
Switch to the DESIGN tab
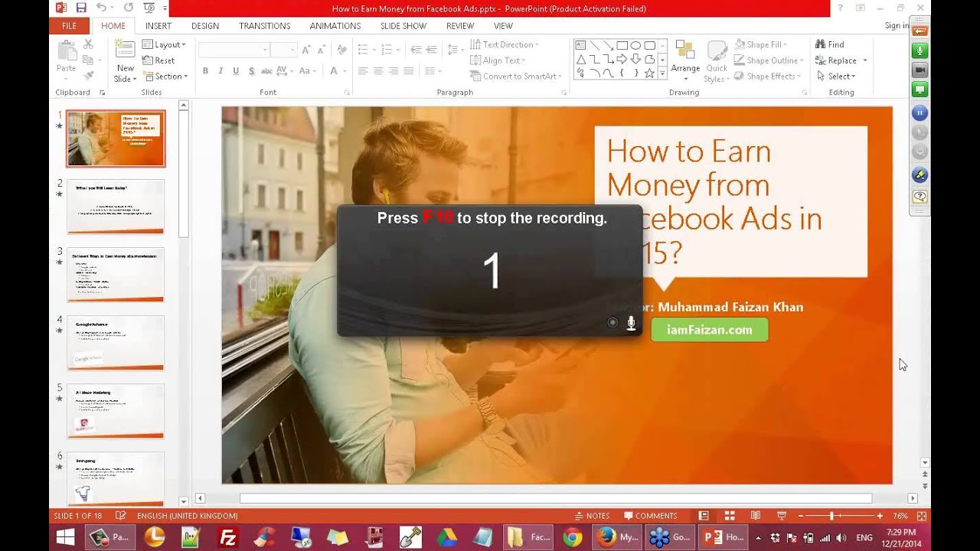[x=205, y=26]
